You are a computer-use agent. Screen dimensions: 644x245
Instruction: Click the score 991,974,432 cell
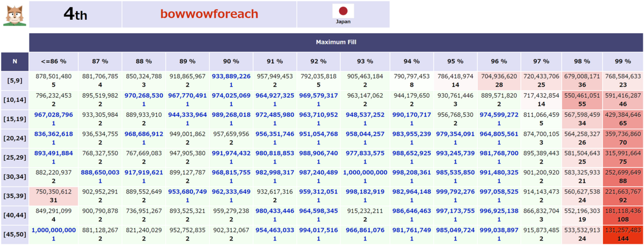[231, 158]
